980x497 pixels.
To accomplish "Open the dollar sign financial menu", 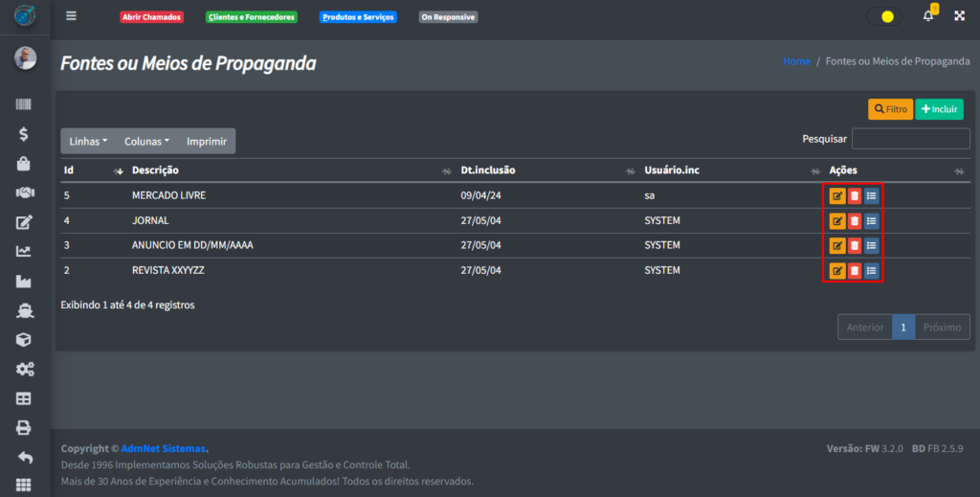I will [x=24, y=135].
